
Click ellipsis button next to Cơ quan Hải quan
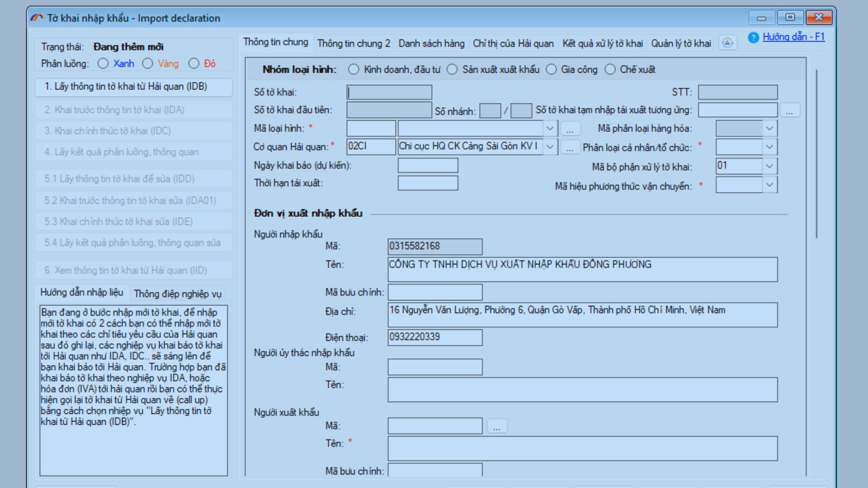point(570,147)
